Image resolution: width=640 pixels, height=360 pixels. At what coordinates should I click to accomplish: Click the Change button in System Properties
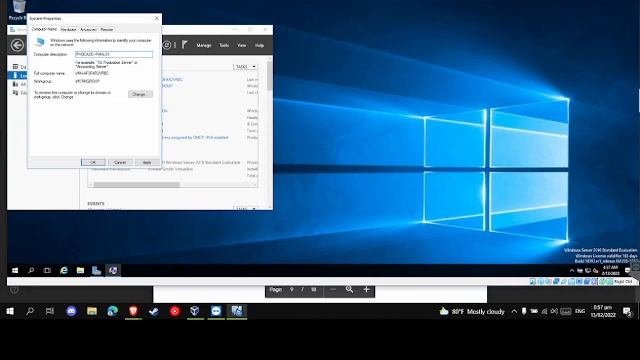pos(140,94)
